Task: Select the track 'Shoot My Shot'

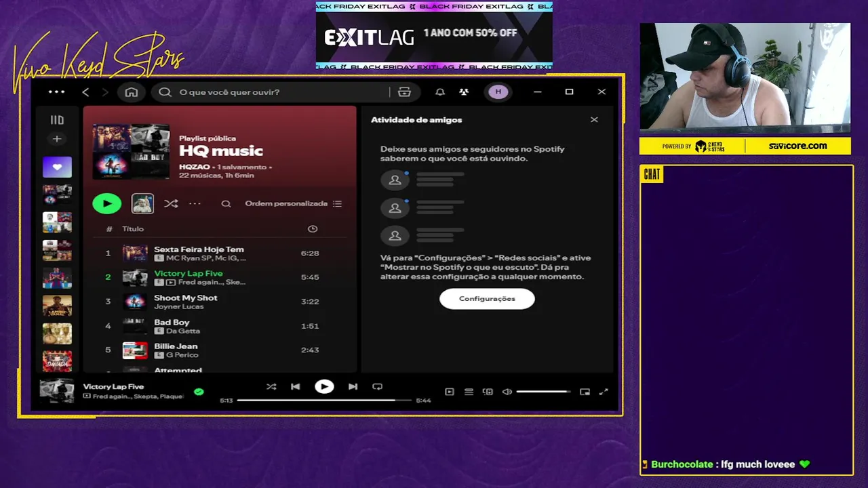Action: [220, 302]
